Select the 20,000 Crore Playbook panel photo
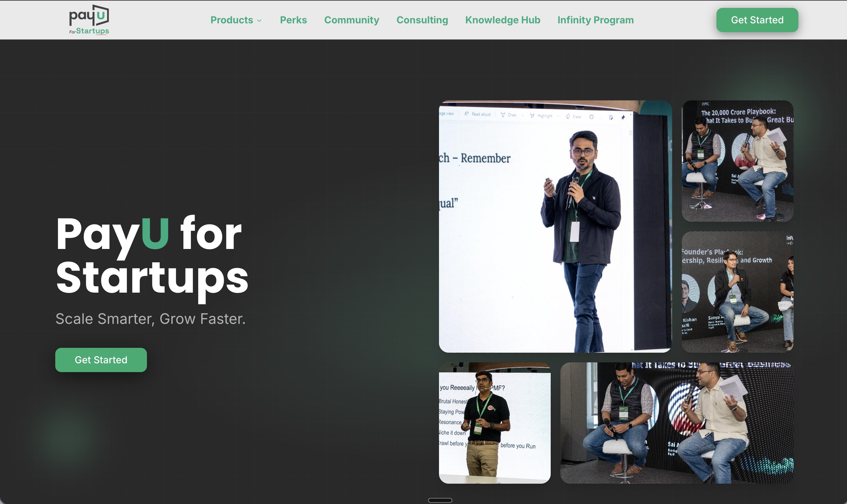The width and height of the screenshot is (847, 504). click(x=737, y=161)
